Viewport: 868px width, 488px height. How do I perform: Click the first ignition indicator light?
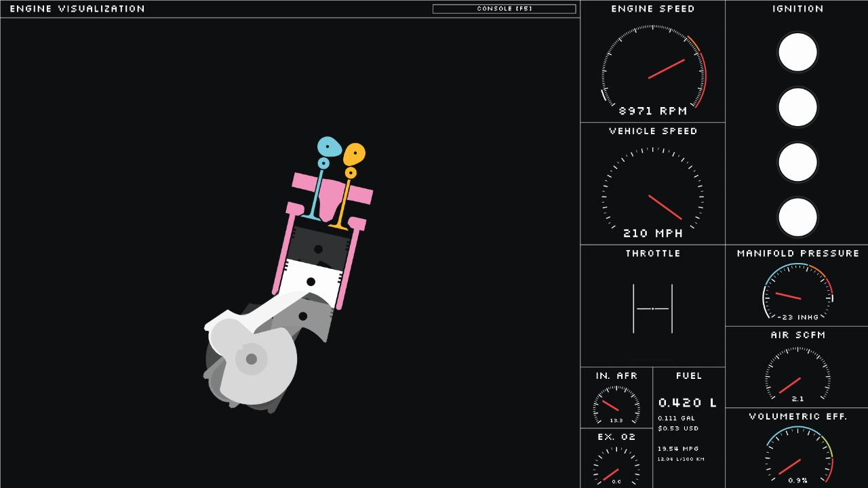797,52
